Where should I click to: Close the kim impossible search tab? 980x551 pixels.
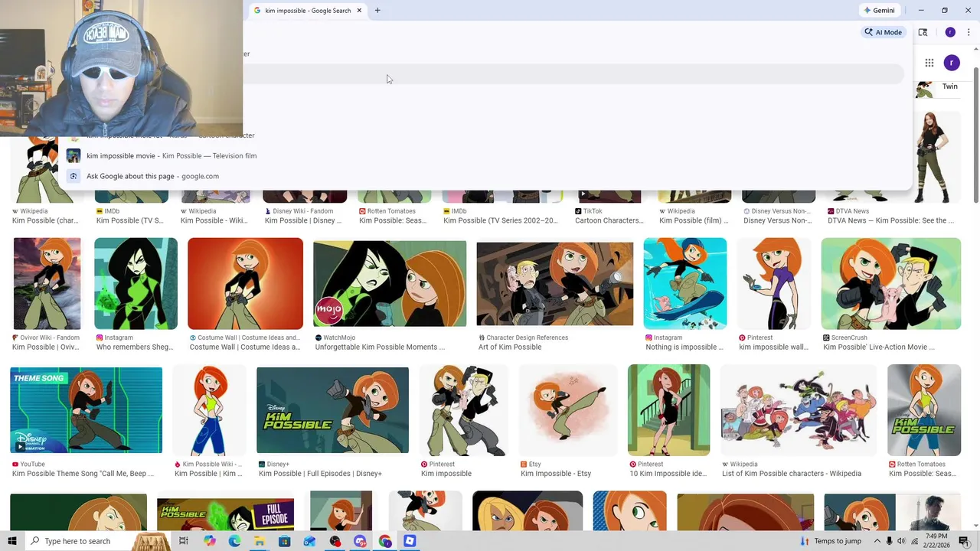point(359,11)
